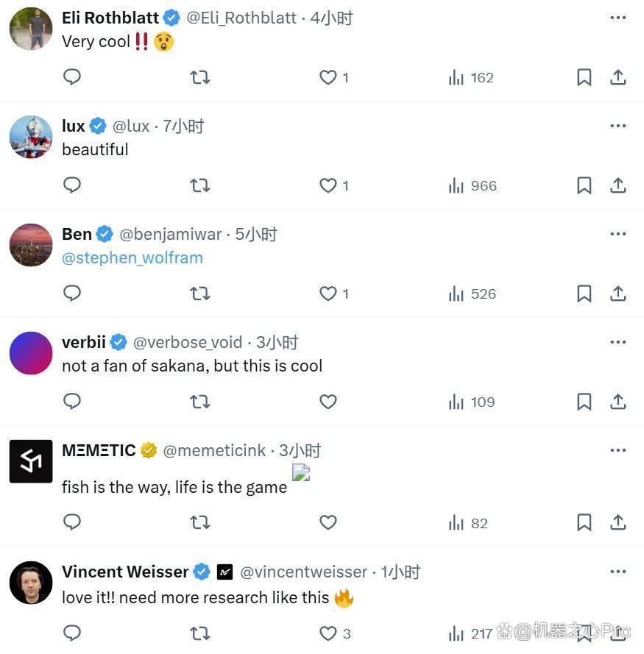View analytics showing 526 views
This screenshot has width=644, height=654.
(x=472, y=294)
